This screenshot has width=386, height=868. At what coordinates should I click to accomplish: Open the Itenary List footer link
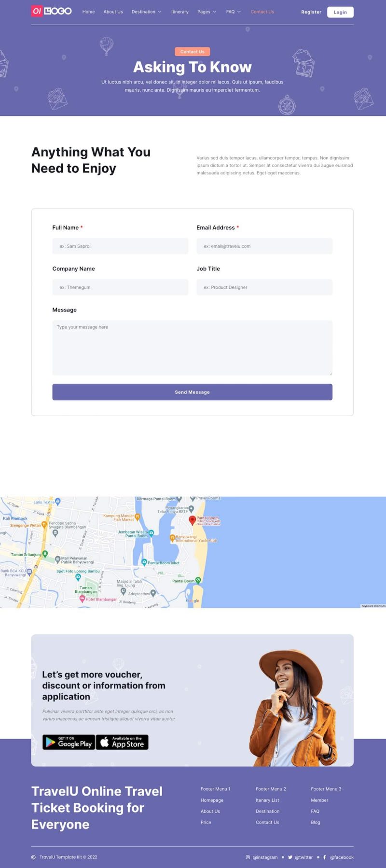point(267,800)
